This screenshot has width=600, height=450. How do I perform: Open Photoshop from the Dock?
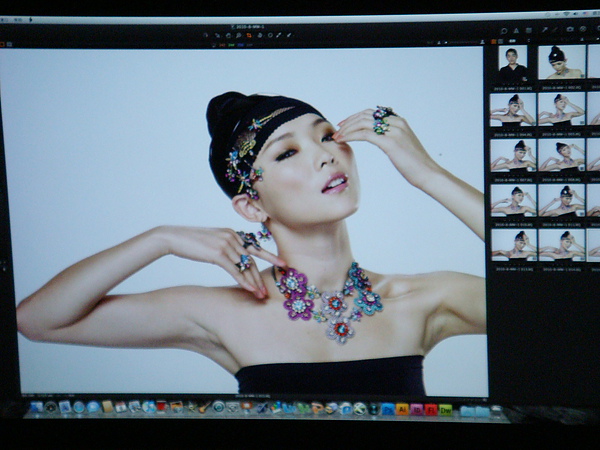click(388, 409)
